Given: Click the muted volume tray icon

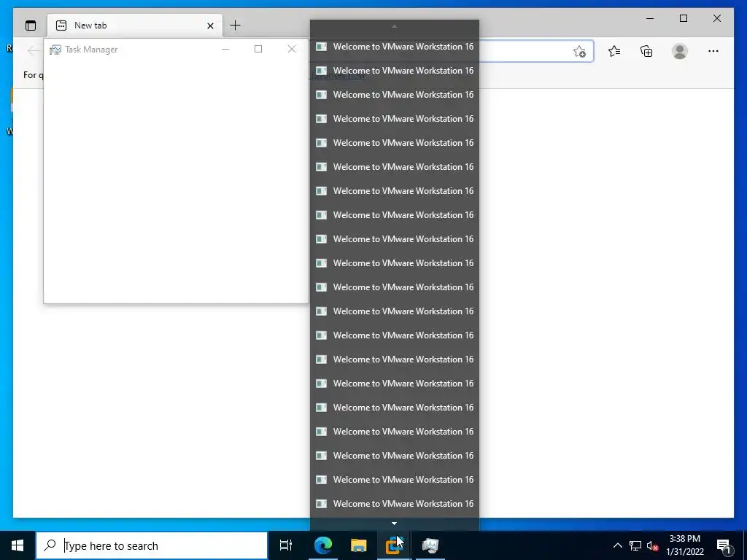Looking at the screenshot, I should pos(652,545).
